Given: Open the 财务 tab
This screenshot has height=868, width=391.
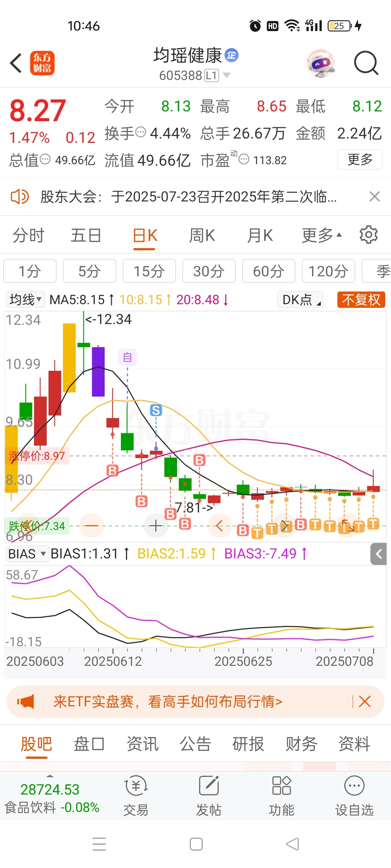Looking at the screenshot, I should click(302, 744).
